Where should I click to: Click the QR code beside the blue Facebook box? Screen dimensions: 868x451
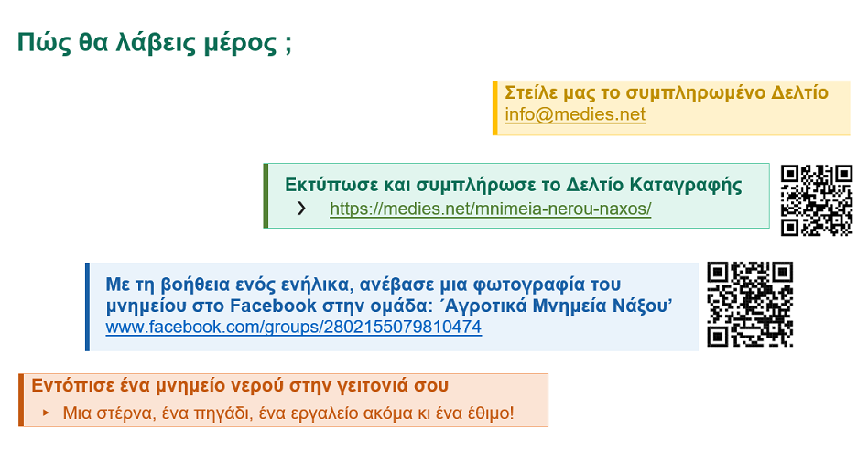pyautogui.click(x=750, y=304)
